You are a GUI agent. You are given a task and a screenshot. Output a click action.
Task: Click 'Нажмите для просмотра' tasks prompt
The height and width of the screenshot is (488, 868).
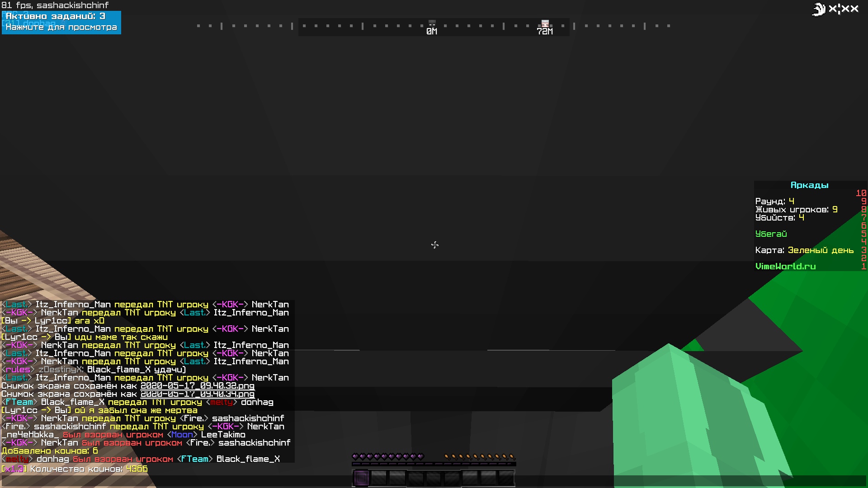61,27
